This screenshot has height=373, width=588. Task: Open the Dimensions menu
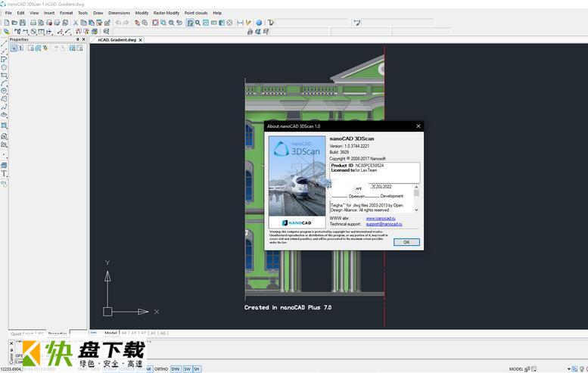[120, 13]
